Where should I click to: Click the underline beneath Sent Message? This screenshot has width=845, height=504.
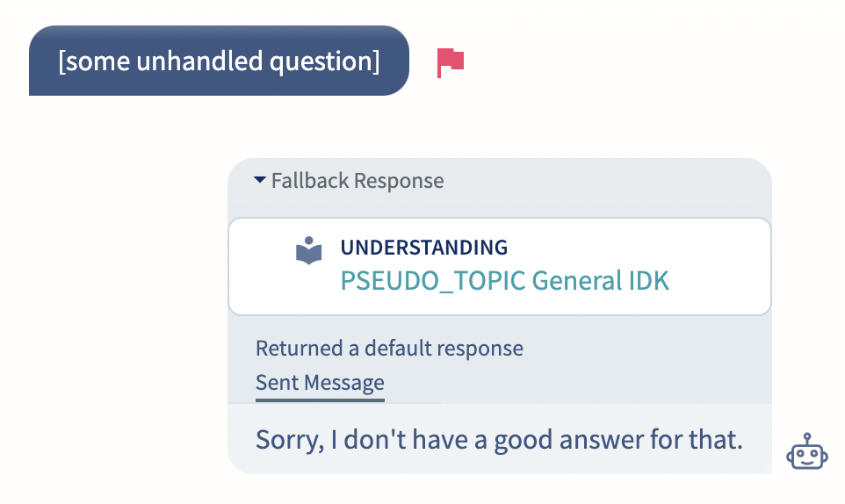pos(320,400)
